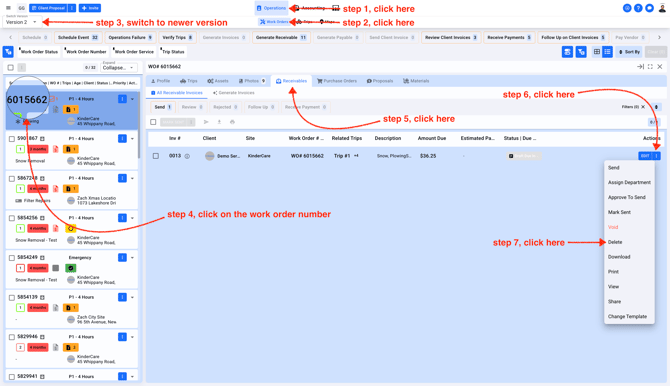The height and width of the screenshot is (386, 670).
Task: Click the help question mark icon
Action: pyautogui.click(x=638, y=8)
